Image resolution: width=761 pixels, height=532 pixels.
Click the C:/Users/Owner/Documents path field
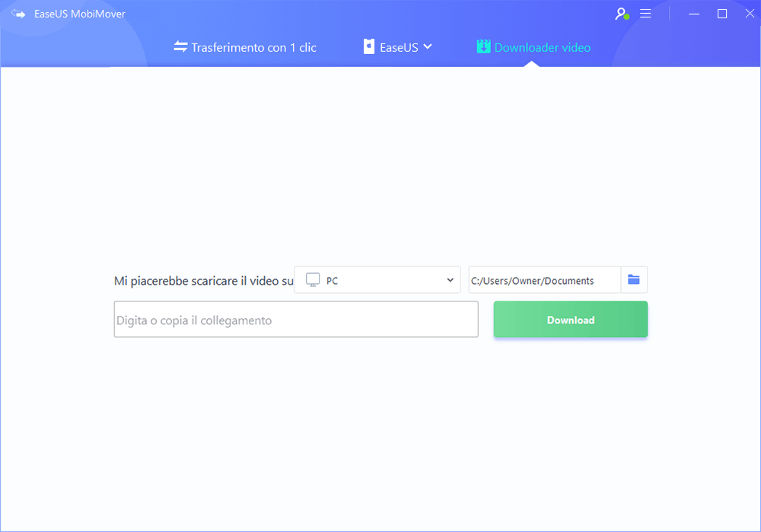(545, 279)
